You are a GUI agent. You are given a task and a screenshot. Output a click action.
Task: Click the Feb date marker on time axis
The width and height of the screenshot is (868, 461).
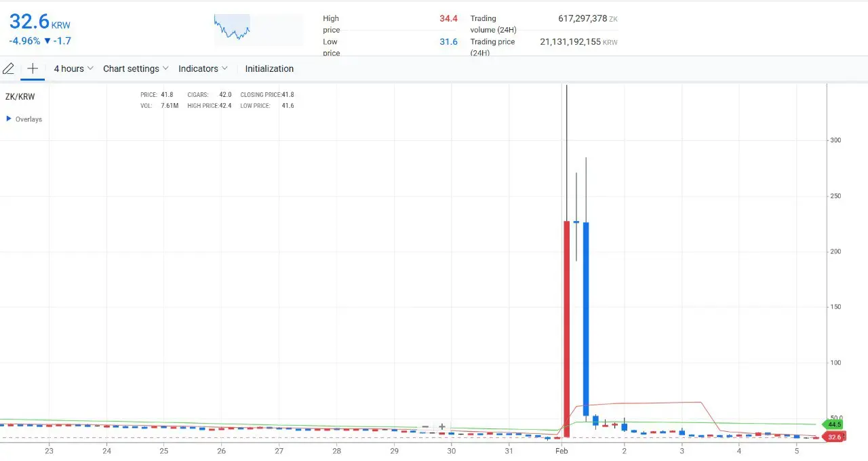(561, 451)
